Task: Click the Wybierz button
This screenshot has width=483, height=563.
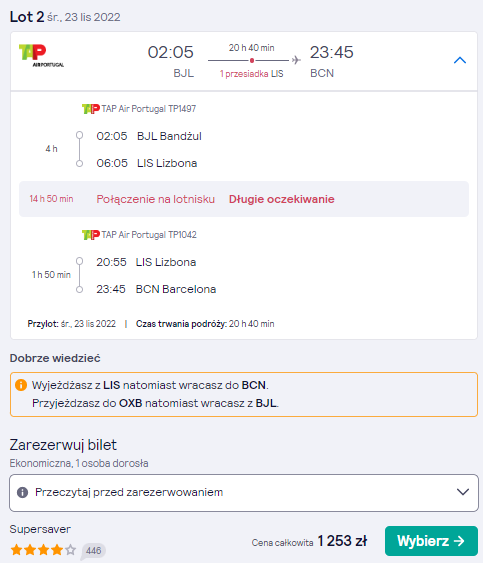Action: (431, 541)
